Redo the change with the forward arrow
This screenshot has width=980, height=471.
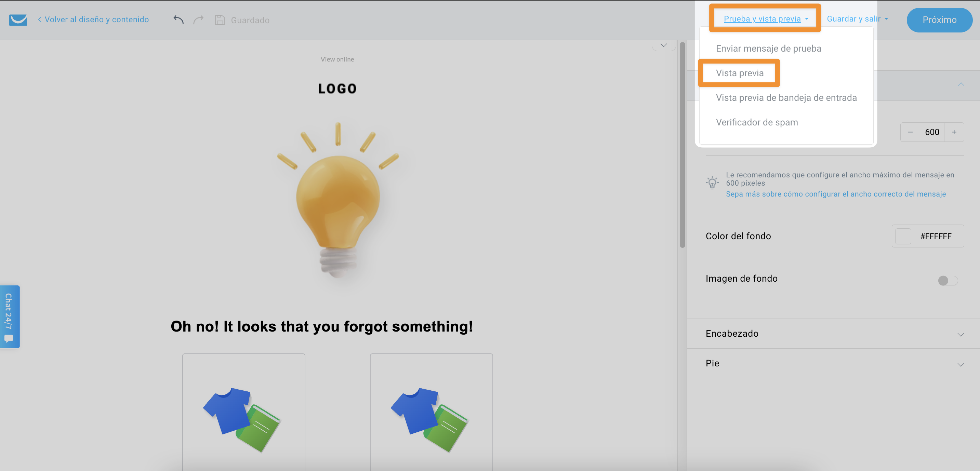[x=198, y=19]
